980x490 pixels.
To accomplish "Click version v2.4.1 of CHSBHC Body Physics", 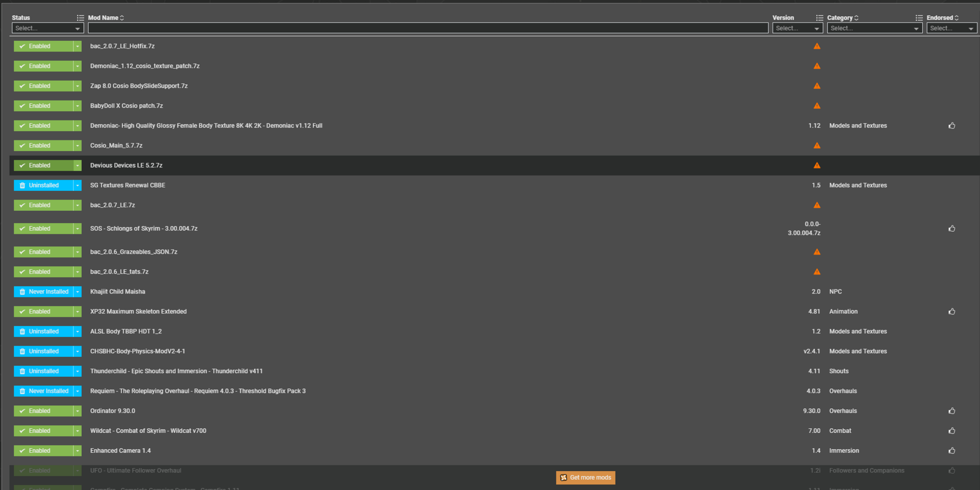I will (812, 351).
